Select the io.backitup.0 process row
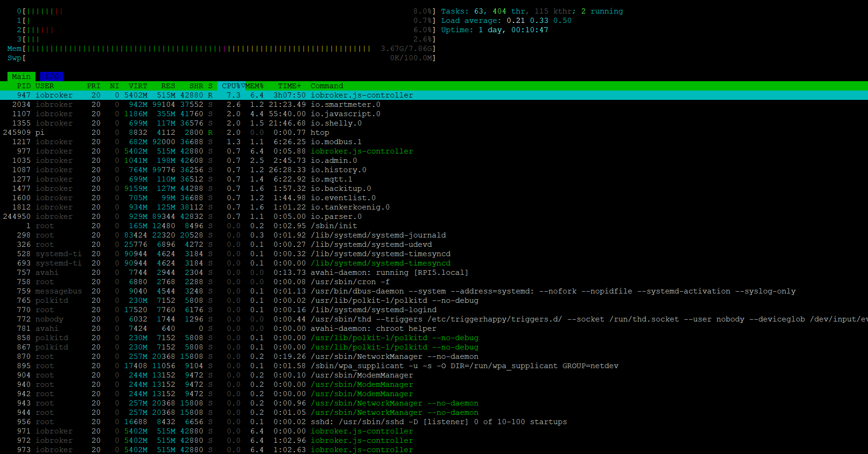 434,189
